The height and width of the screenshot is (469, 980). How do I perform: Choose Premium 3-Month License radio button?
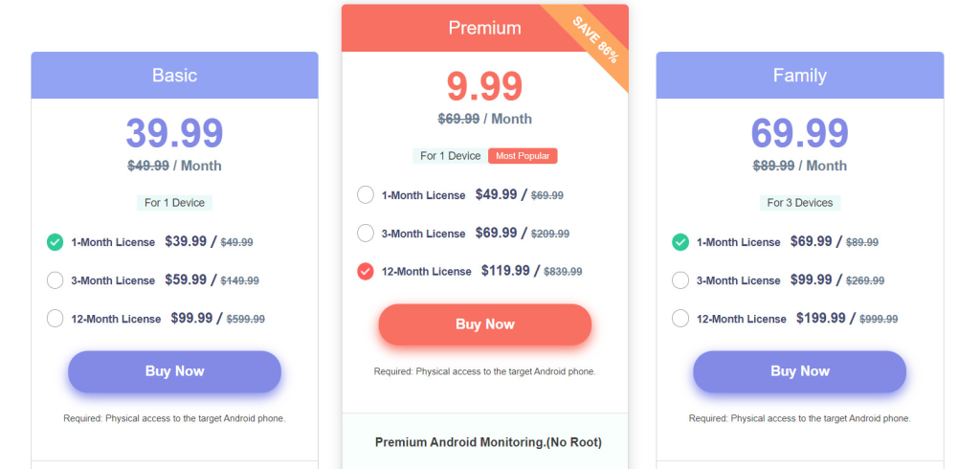coord(366,234)
